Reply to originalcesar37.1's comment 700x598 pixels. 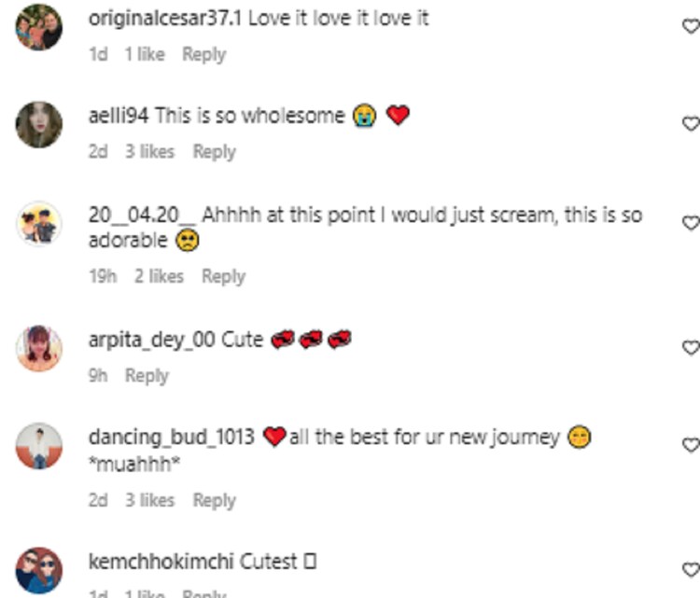[x=203, y=54]
